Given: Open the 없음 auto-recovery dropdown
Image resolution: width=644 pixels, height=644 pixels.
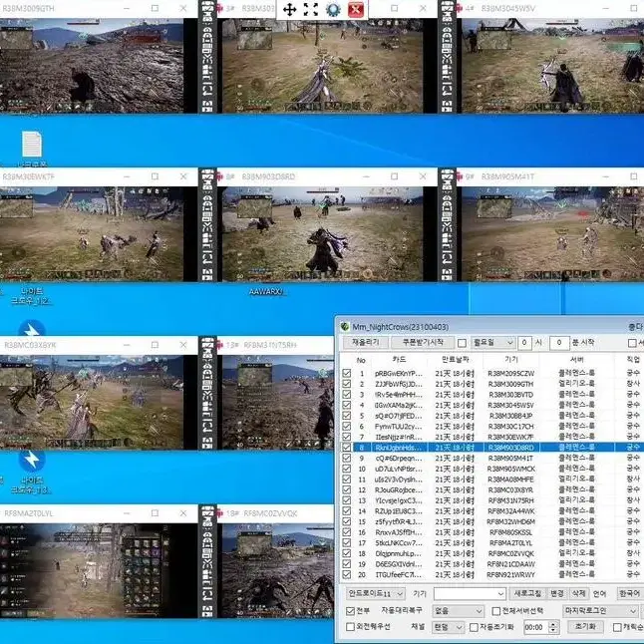Looking at the screenshot, I should (x=458, y=611).
